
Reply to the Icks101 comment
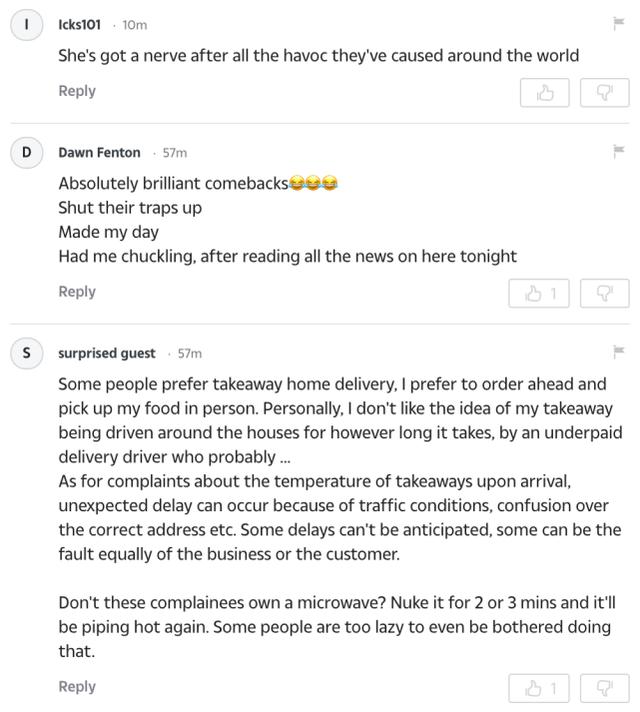[77, 91]
